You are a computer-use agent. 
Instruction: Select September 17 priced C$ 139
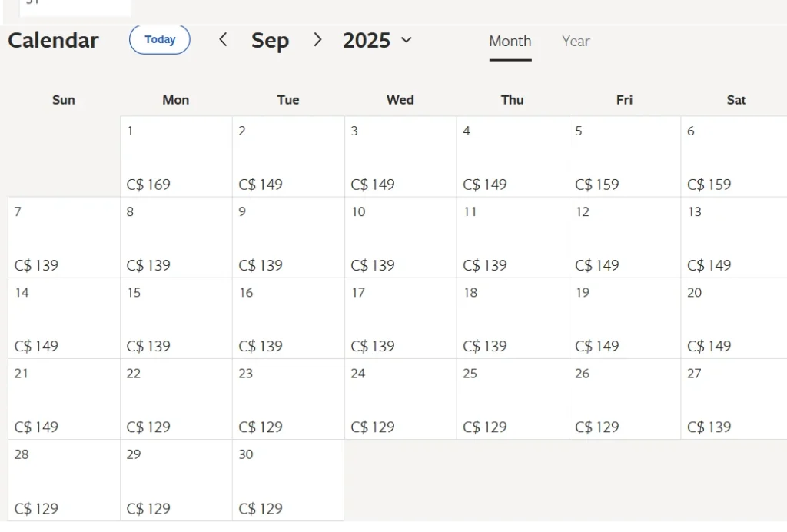tap(400, 318)
